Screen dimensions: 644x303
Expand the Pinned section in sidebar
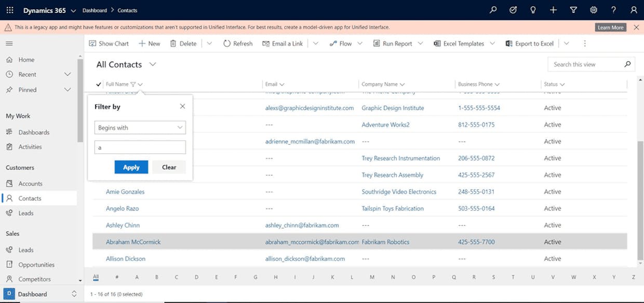tap(67, 90)
